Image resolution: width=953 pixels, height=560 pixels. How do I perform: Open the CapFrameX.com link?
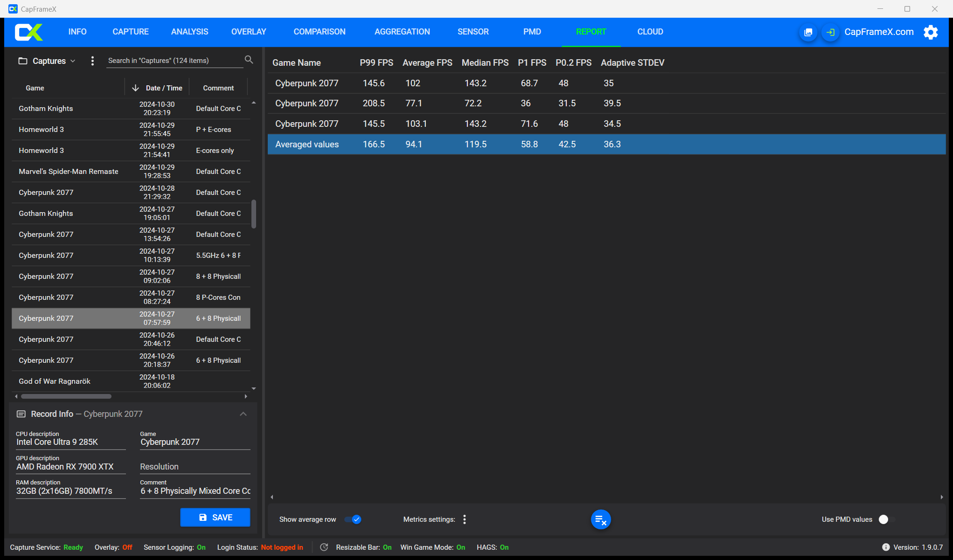click(879, 32)
